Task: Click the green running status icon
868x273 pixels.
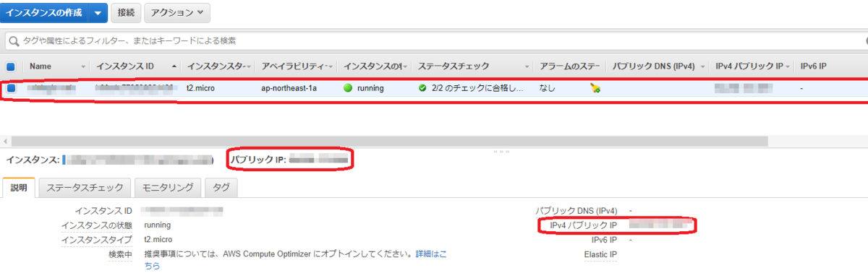Action: (x=348, y=88)
